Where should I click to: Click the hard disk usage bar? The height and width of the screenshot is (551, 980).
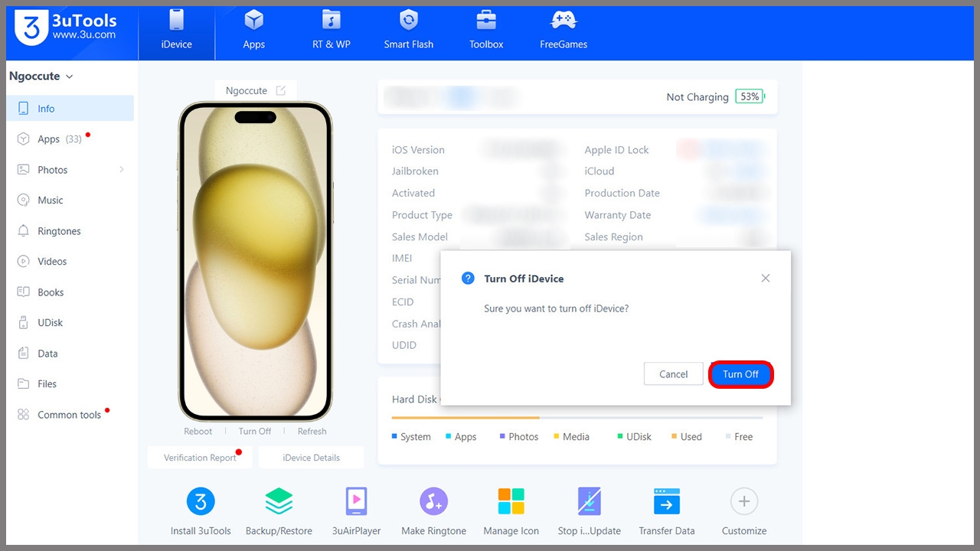pos(577,418)
